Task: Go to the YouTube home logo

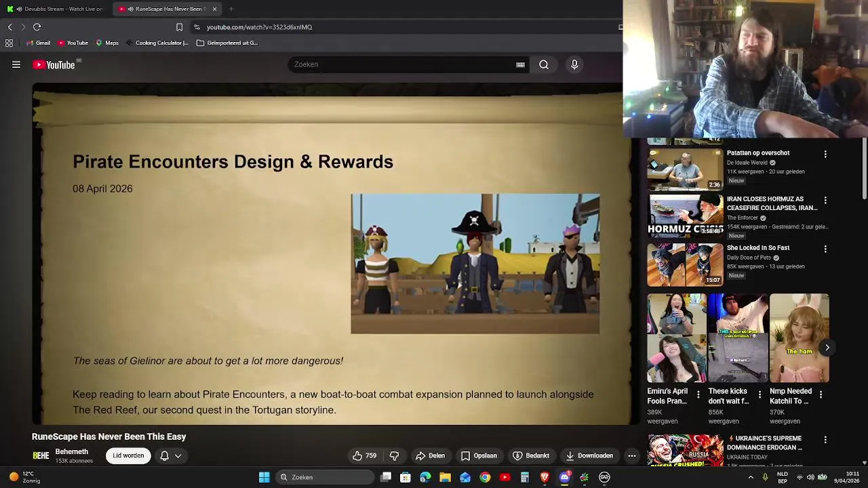Action: click(54, 64)
